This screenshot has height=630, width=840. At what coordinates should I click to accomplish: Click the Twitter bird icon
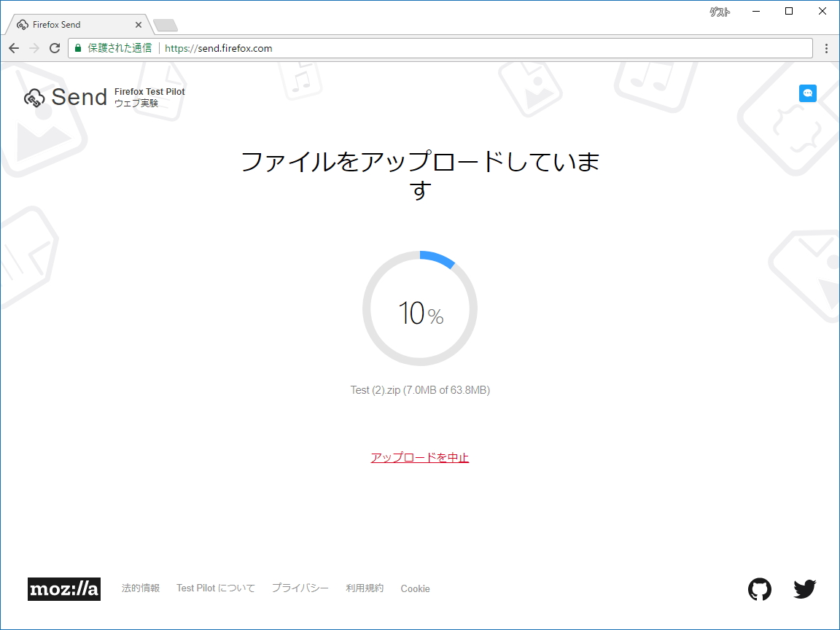(x=805, y=588)
